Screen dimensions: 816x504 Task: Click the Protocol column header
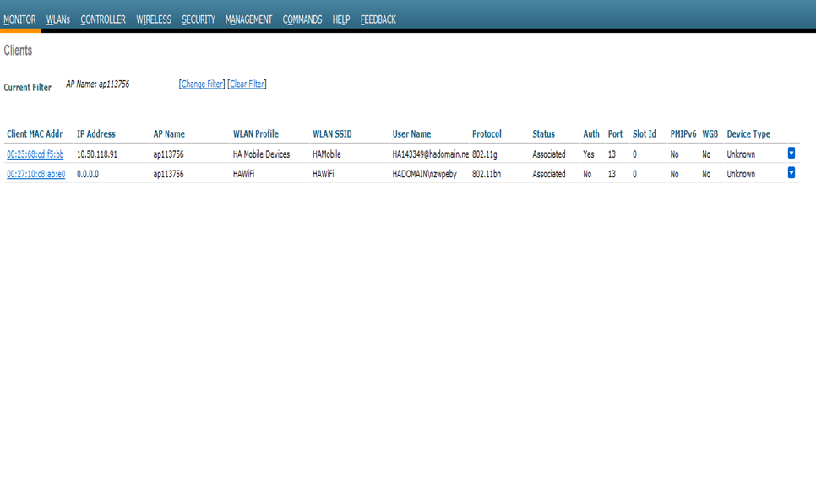pos(487,133)
